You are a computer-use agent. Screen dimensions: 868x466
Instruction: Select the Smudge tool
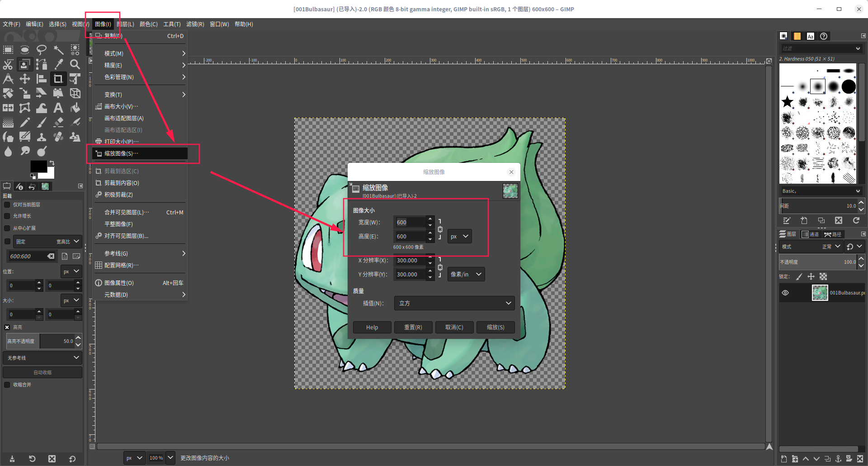click(25, 151)
